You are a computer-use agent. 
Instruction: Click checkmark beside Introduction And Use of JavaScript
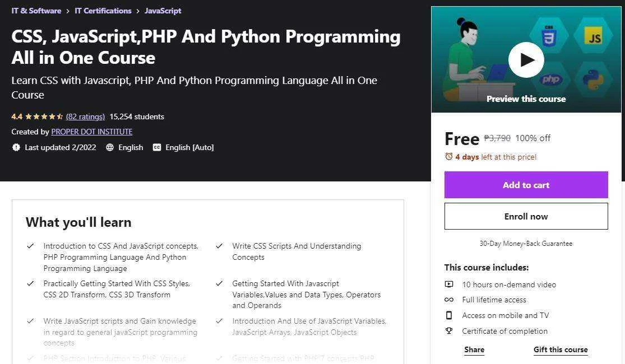(219, 321)
